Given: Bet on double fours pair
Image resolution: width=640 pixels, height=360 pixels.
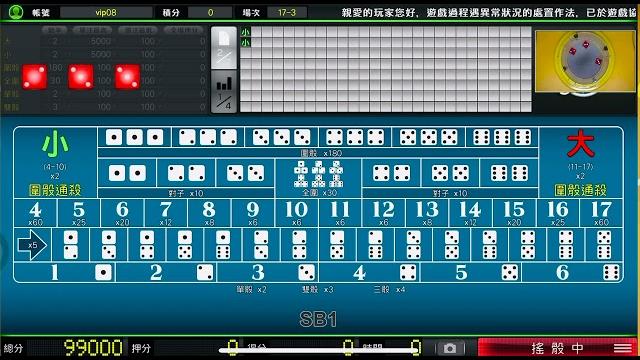Looking at the screenshot, I should click(391, 173).
